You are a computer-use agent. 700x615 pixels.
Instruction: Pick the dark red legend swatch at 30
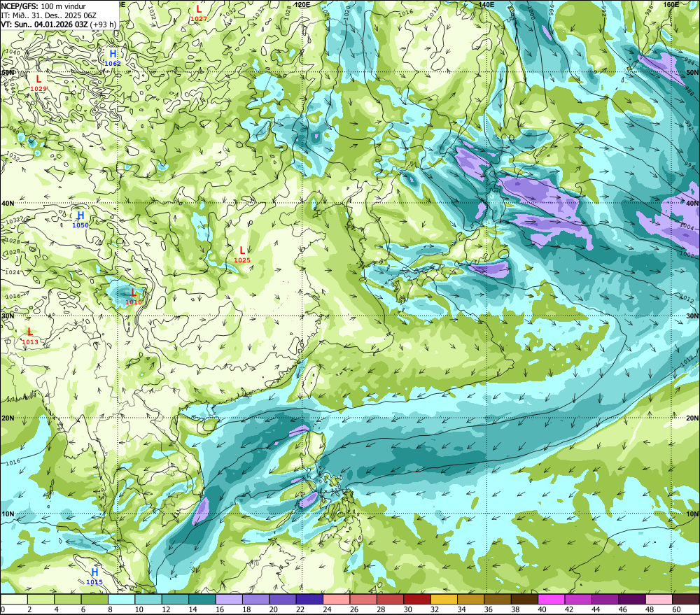pyautogui.click(x=417, y=600)
